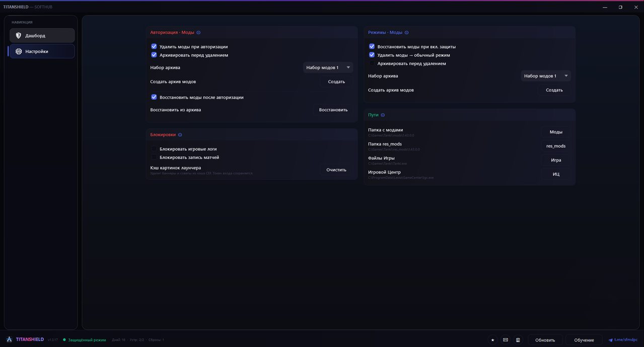Expand Набор архива dropdown in Режимы panel
Viewport: 644px width, 347px height.
tap(546, 76)
